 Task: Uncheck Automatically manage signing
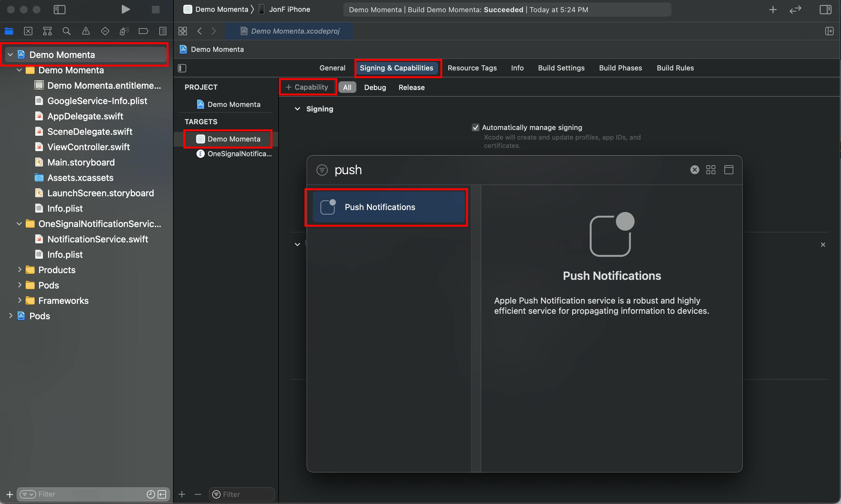click(x=476, y=128)
